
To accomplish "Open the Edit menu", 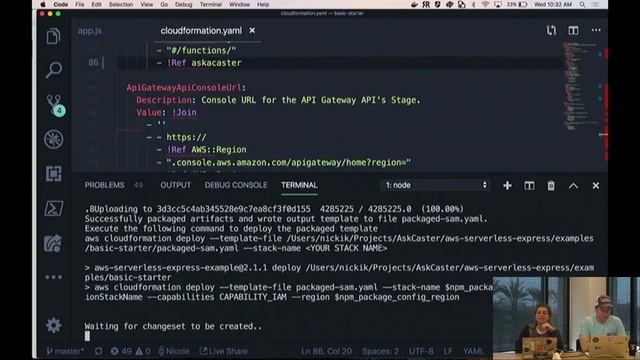I will pyautogui.click(x=96, y=4).
